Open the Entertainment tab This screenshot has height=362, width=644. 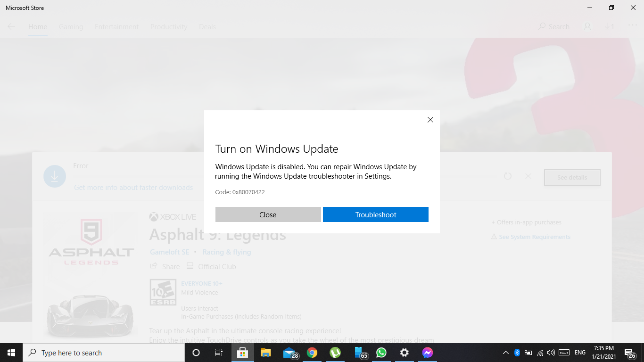pyautogui.click(x=117, y=27)
